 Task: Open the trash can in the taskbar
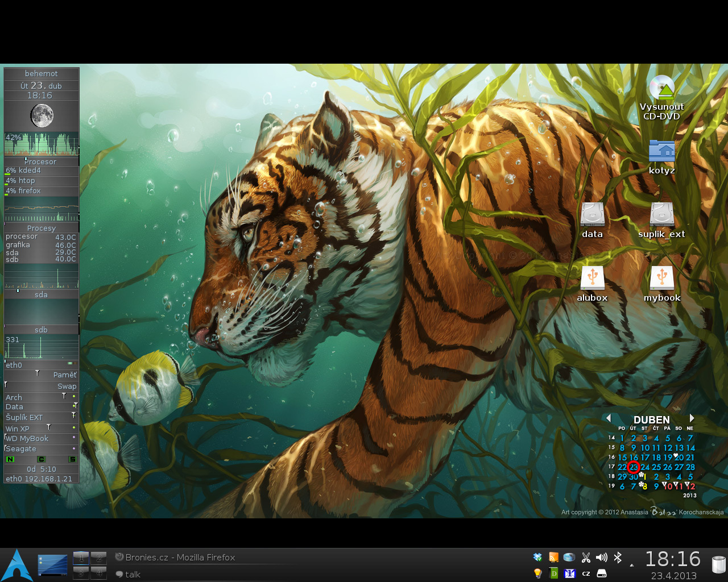[x=719, y=564]
